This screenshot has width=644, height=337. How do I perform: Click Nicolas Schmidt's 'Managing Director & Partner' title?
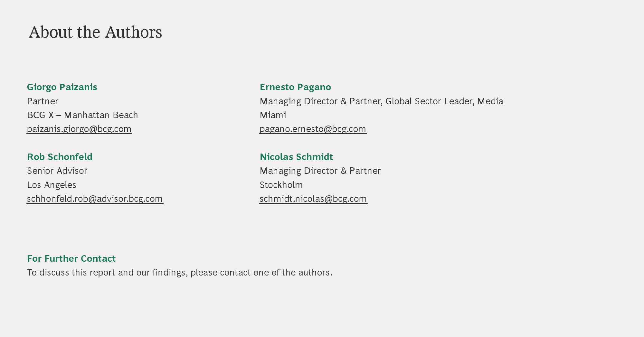320,171
